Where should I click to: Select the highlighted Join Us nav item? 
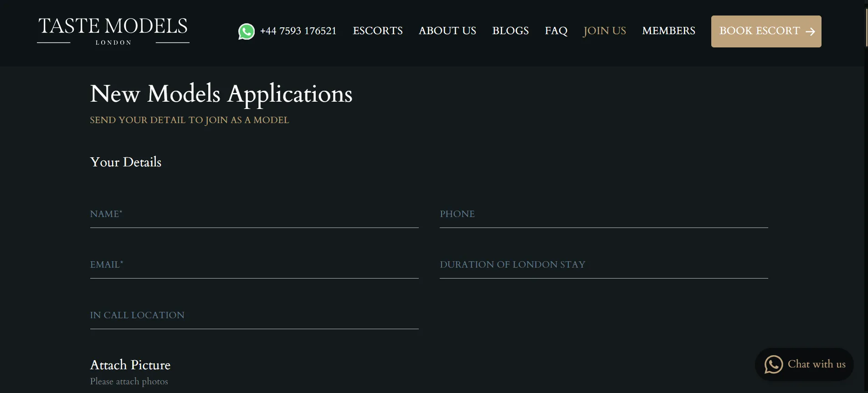coord(604,31)
